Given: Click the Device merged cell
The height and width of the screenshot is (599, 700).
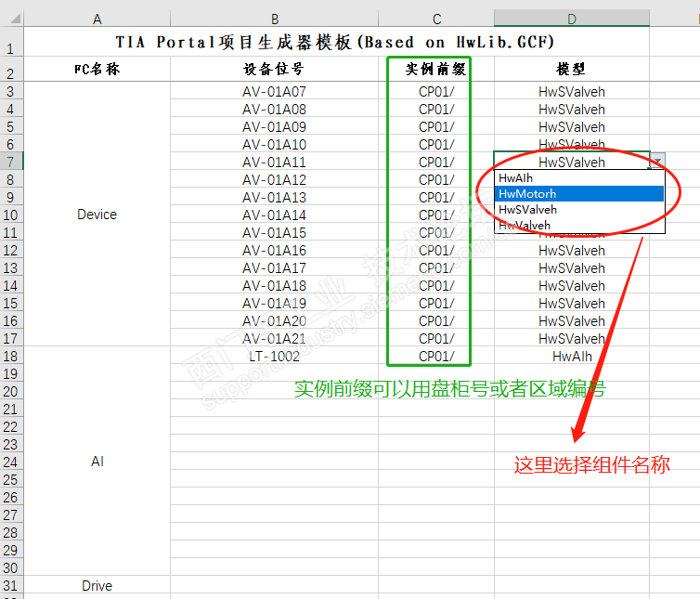Looking at the screenshot, I should [x=97, y=214].
